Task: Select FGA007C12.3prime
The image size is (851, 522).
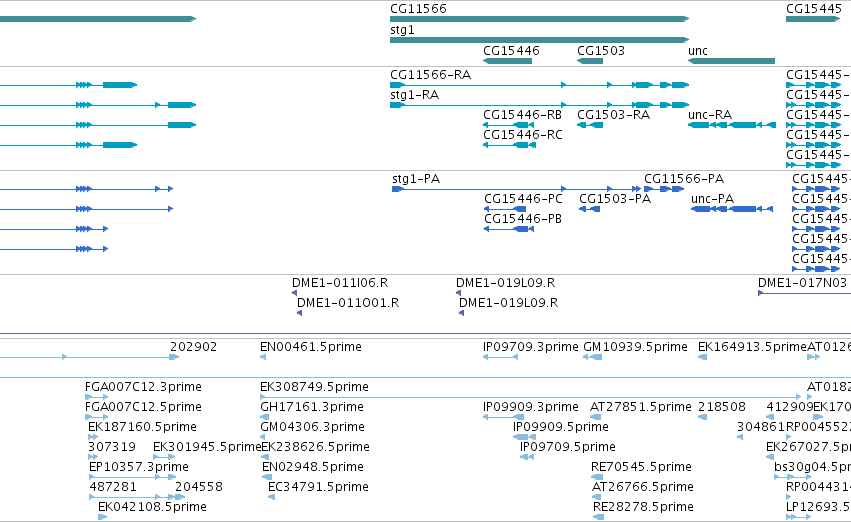Action: click(97, 397)
